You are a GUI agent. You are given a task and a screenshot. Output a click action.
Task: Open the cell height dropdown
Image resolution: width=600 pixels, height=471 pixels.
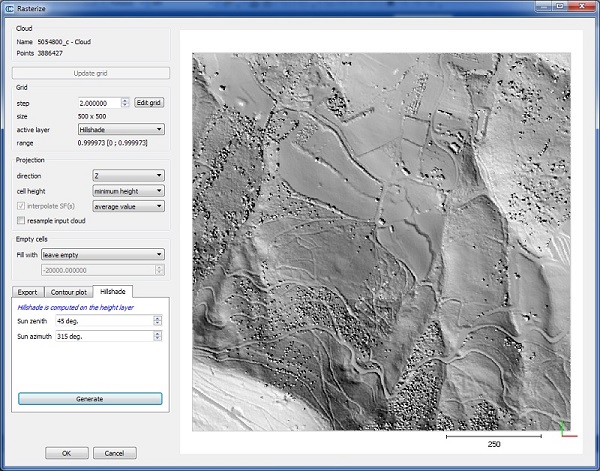tap(129, 191)
